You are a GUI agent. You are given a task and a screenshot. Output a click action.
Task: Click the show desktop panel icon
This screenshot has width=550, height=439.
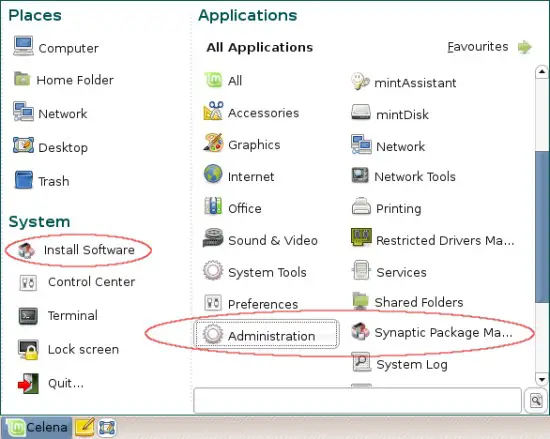tap(107, 427)
